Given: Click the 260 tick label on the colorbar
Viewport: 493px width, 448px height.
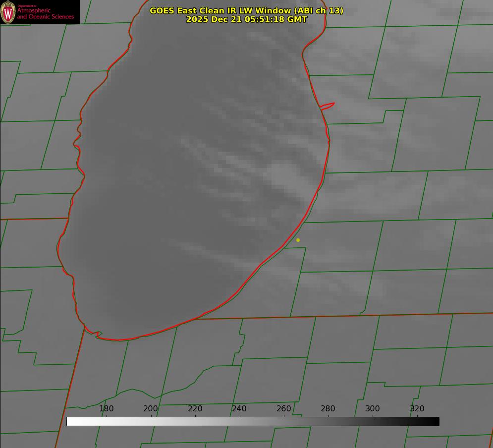Looking at the screenshot, I should click(284, 409).
